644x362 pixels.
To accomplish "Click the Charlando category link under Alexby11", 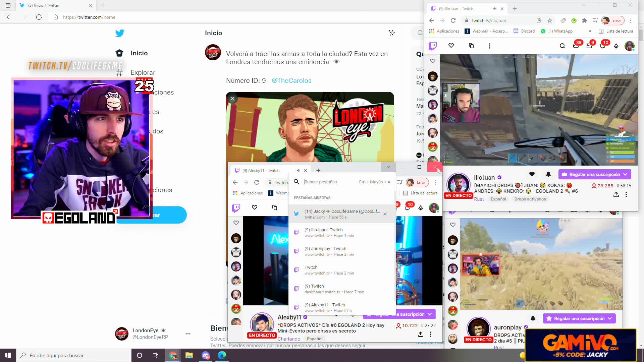I will 289,339.
